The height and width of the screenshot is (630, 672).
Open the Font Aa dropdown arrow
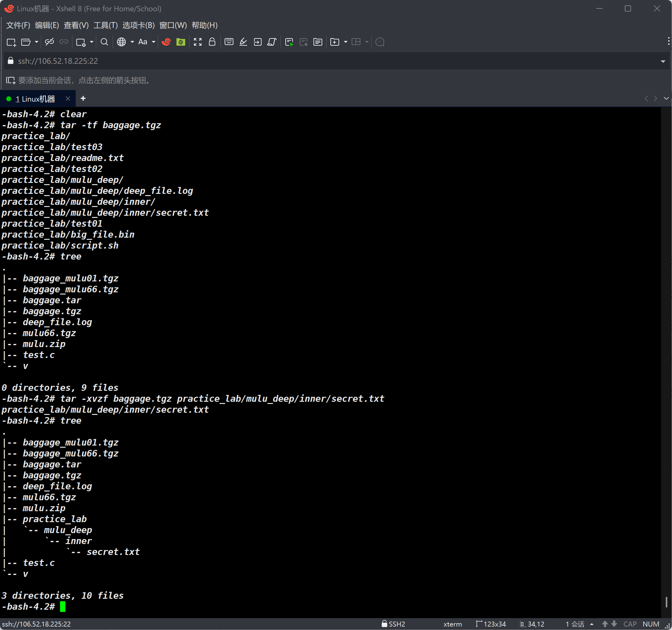click(154, 42)
